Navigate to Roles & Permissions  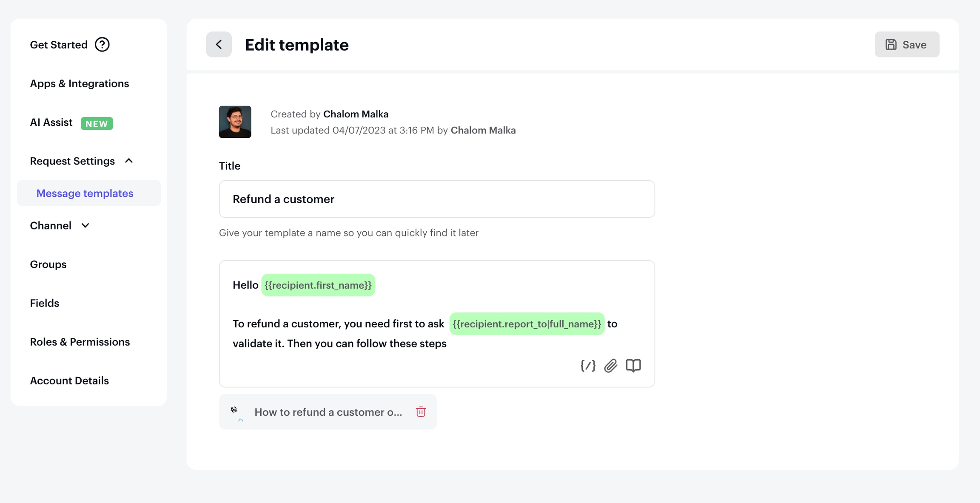80,342
